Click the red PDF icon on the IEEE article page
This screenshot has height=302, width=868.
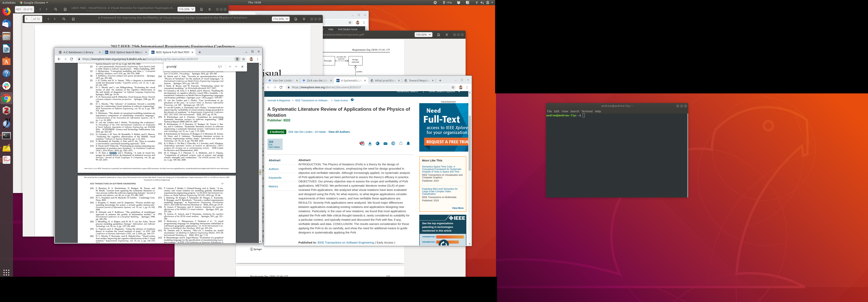point(362,143)
